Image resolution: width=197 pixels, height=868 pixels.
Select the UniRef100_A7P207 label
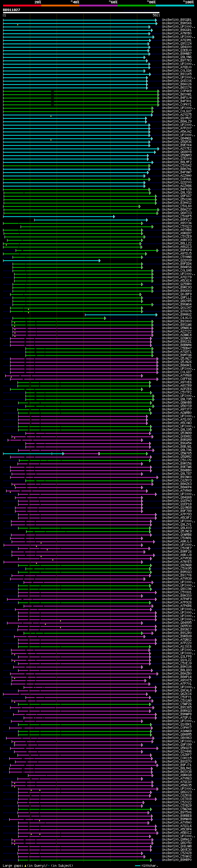coord(177,128)
